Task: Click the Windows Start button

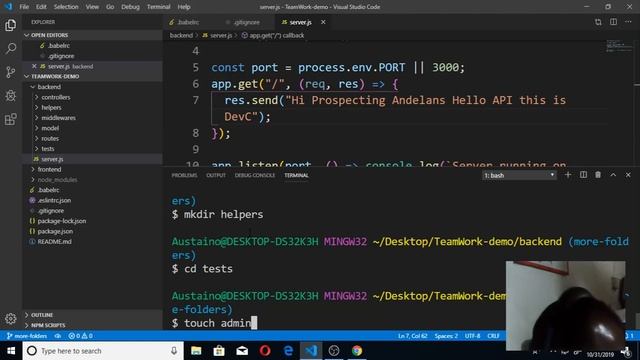Action: click(x=11, y=351)
